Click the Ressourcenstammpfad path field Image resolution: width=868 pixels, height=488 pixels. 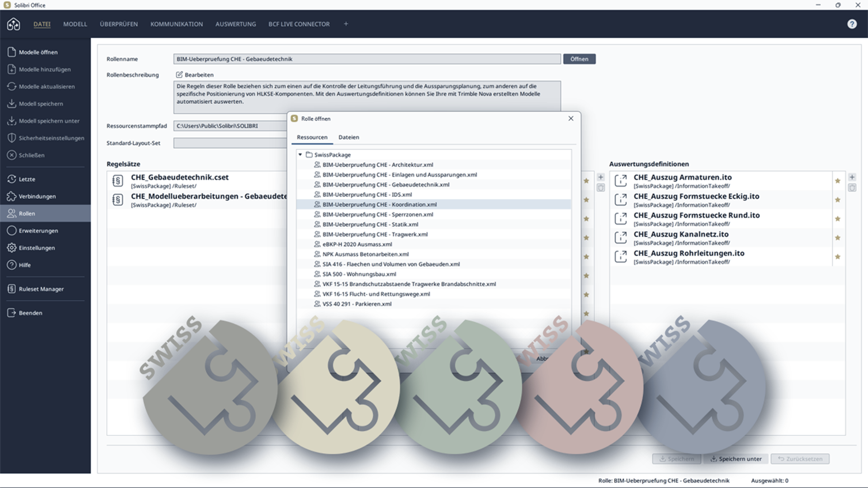(230, 126)
